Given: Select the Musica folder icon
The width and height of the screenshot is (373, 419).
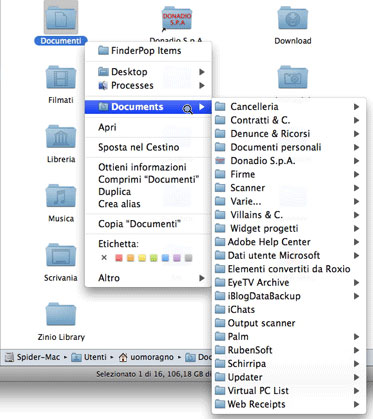Looking at the screenshot, I should [61, 196].
